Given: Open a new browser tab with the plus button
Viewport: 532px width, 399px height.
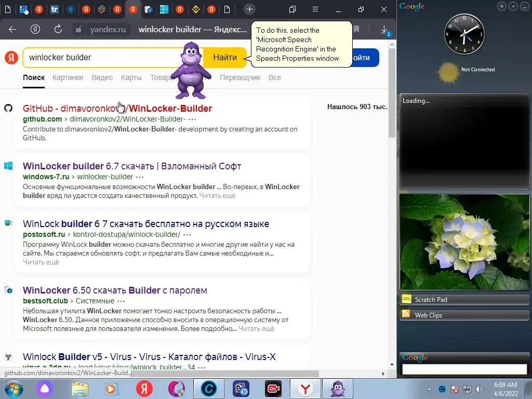Looking at the screenshot, I should click(x=249, y=9).
